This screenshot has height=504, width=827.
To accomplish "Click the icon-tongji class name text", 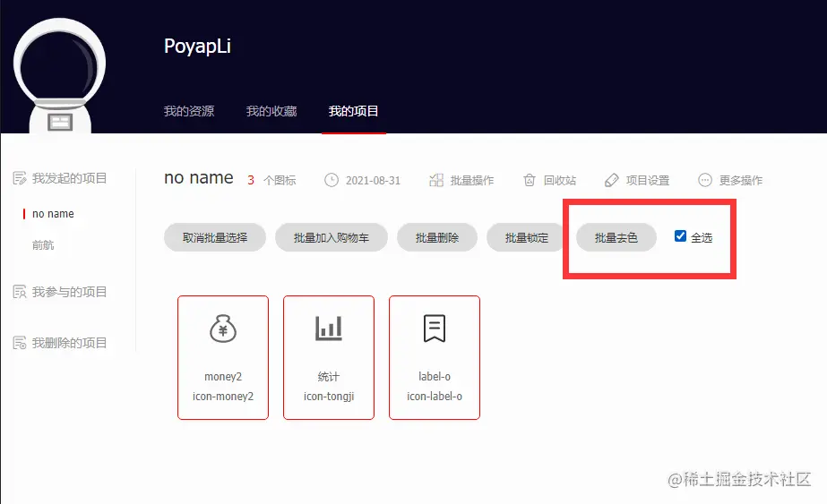I will tap(329, 397).
